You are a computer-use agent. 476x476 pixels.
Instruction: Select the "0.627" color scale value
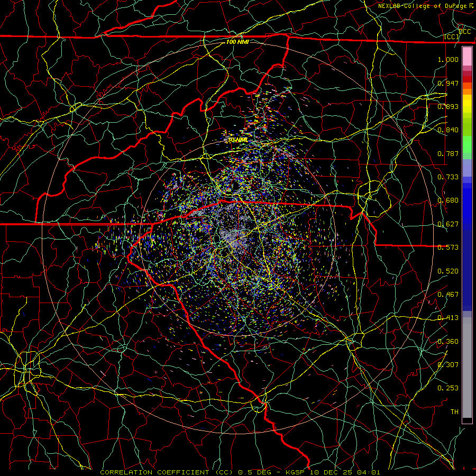pos(448,224)
